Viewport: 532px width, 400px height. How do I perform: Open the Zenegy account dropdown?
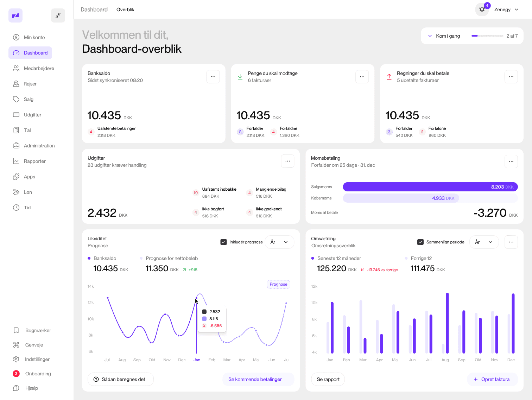[506, 9]
